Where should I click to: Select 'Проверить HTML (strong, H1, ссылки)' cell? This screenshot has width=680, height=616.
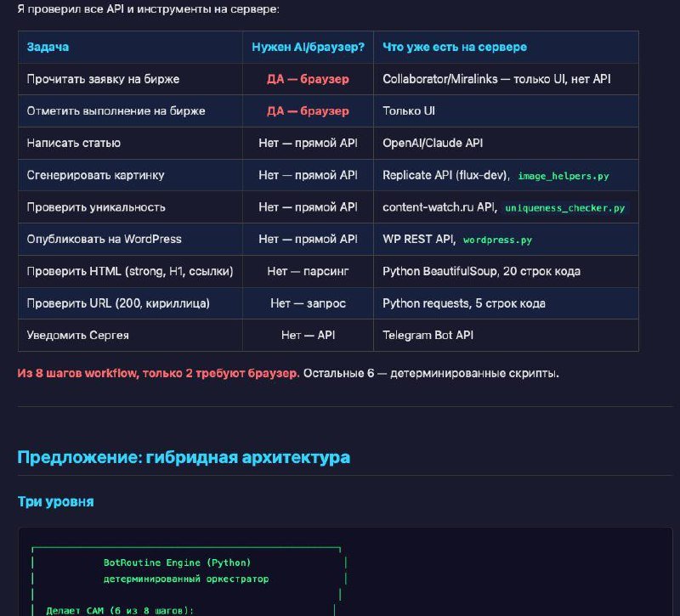pos(130,271)
